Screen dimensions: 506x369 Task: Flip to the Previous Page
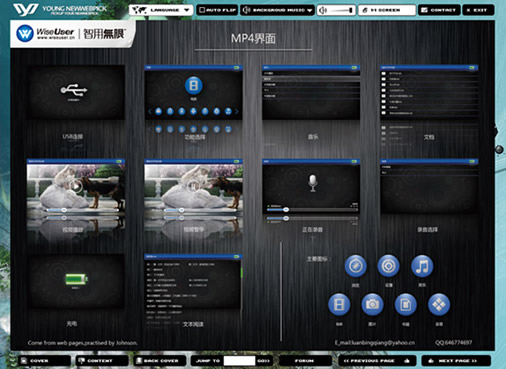point(377,361)
